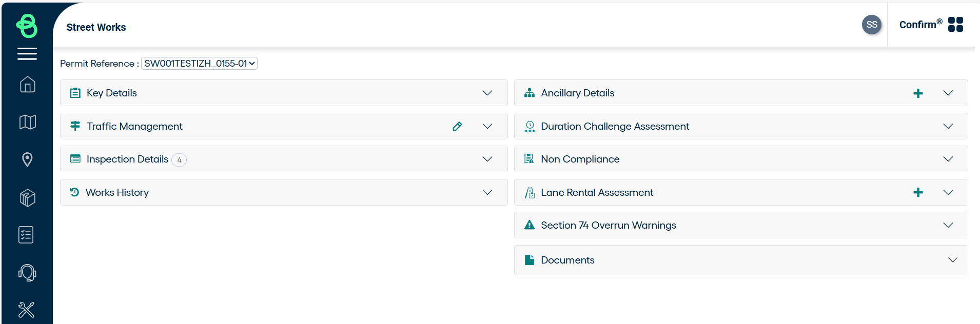
Task: Add a Lane Rental Assessment
Action: (918, 192)
